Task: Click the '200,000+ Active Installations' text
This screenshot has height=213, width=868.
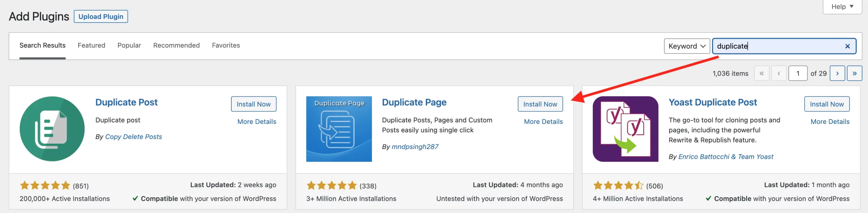Action: (65, 199)
